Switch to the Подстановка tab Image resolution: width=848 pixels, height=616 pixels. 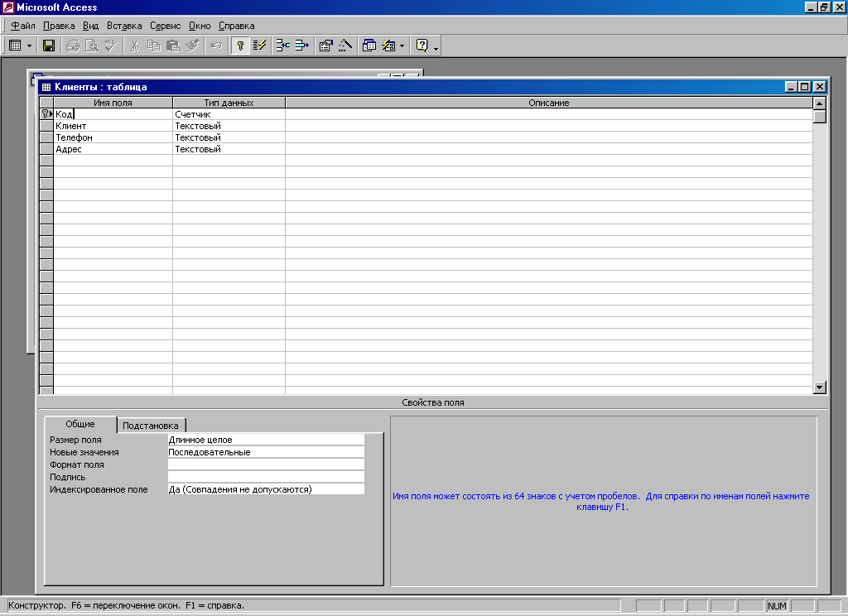[150, 426]
